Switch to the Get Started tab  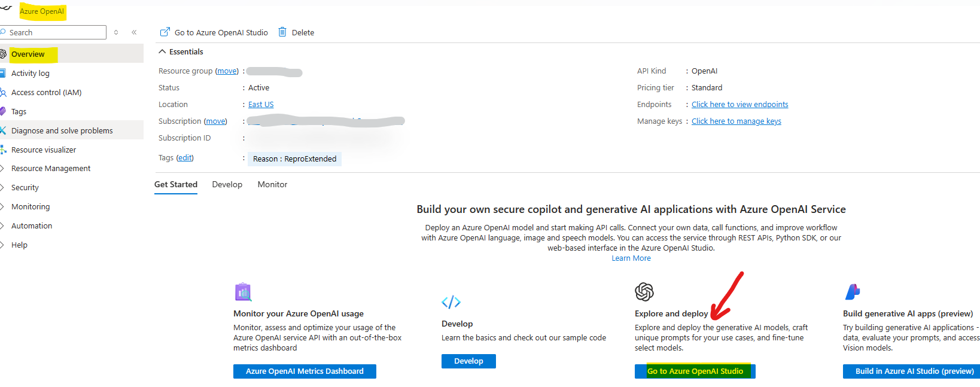[x=176, y=184]
